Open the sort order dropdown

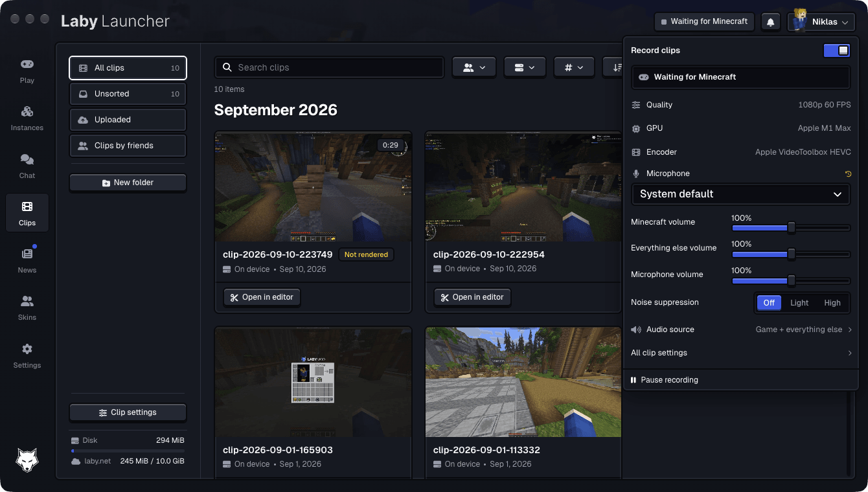(613, 67)
